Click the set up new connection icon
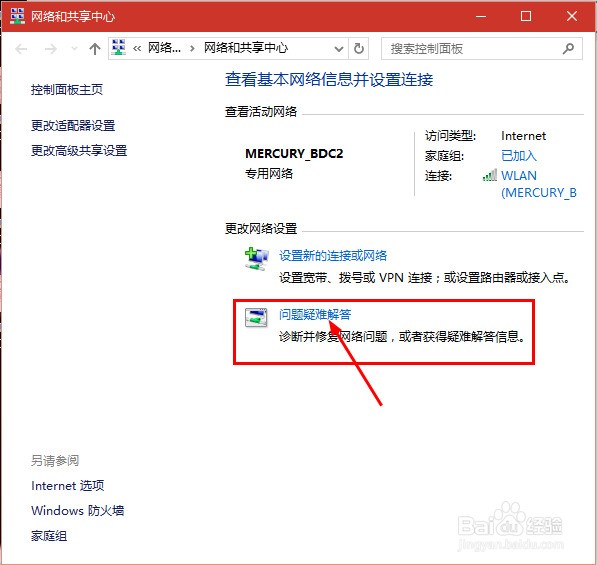This screenshot has width=597, height=565. click(257, 259)
